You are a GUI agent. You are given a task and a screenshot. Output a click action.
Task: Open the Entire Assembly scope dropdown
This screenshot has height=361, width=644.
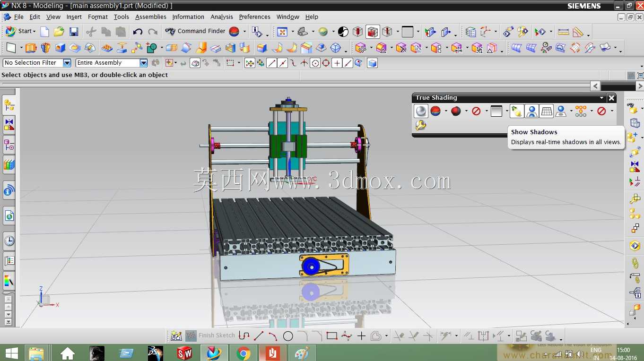point(144,63)
